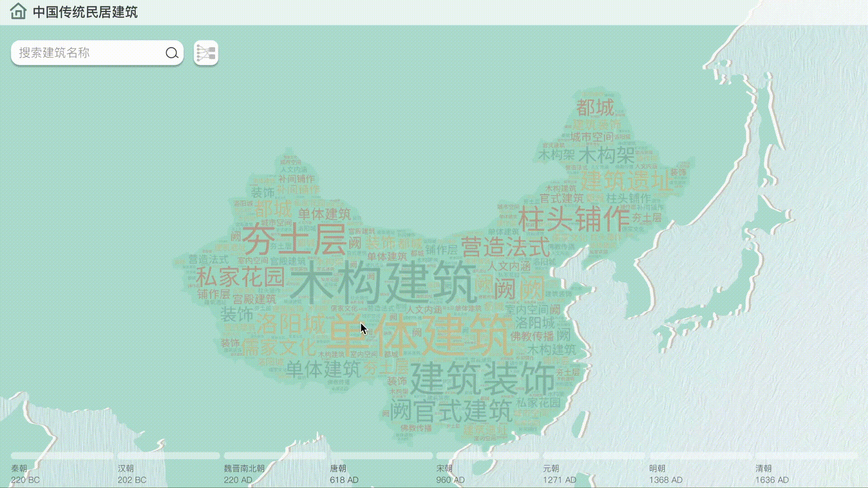Open the relationship graph view button
This screenshot has height=488, width=868.
coord(206,53)
